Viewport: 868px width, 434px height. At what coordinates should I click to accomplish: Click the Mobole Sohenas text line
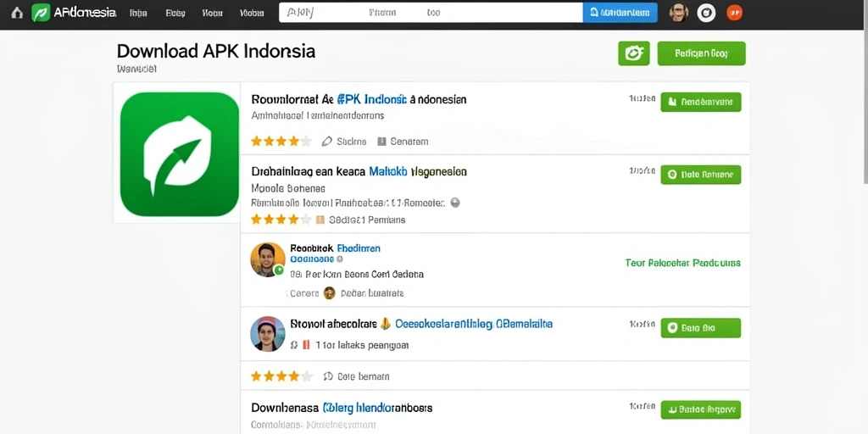(x=288, y=188)
